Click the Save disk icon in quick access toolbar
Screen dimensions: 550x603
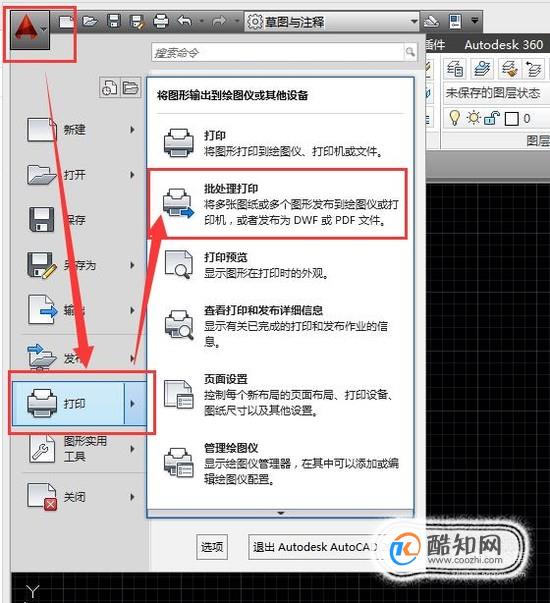pyautogui.click(x=114, y=21)
